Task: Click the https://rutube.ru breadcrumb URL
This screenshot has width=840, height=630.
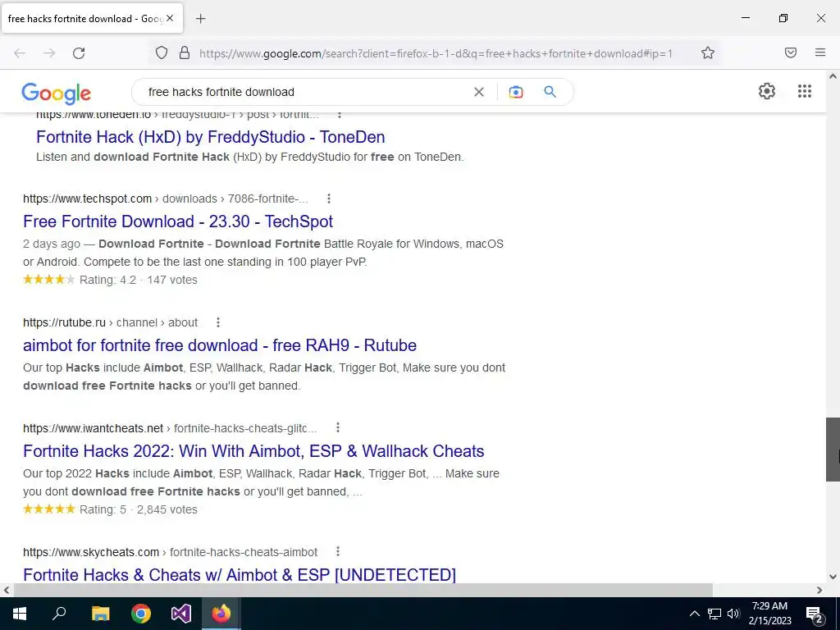Action: (x=64, y=322)
